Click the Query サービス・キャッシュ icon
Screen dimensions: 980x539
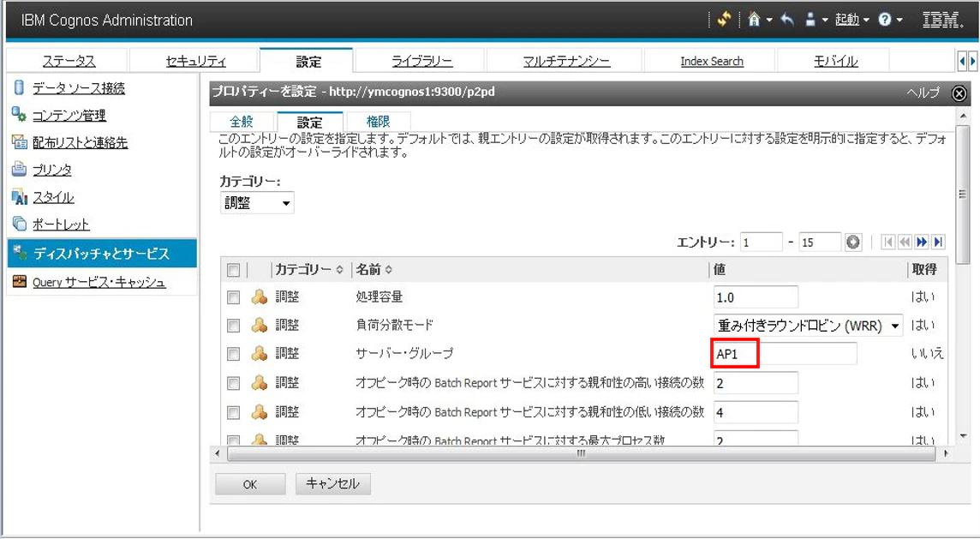[x=20, y=281]
